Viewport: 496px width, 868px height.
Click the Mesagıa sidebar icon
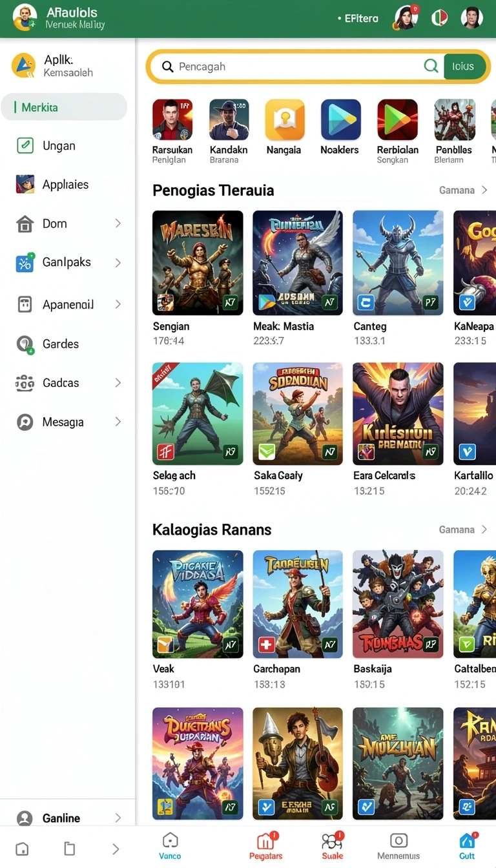(25, 422)
